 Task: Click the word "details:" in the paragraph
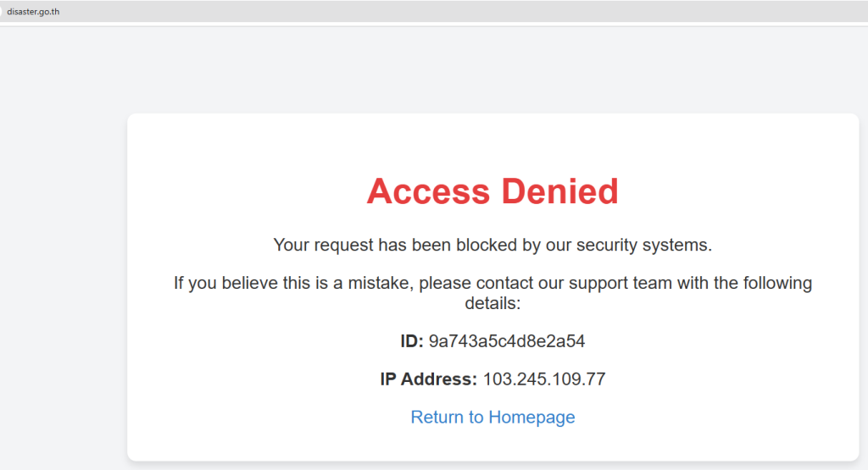(492, 302)
